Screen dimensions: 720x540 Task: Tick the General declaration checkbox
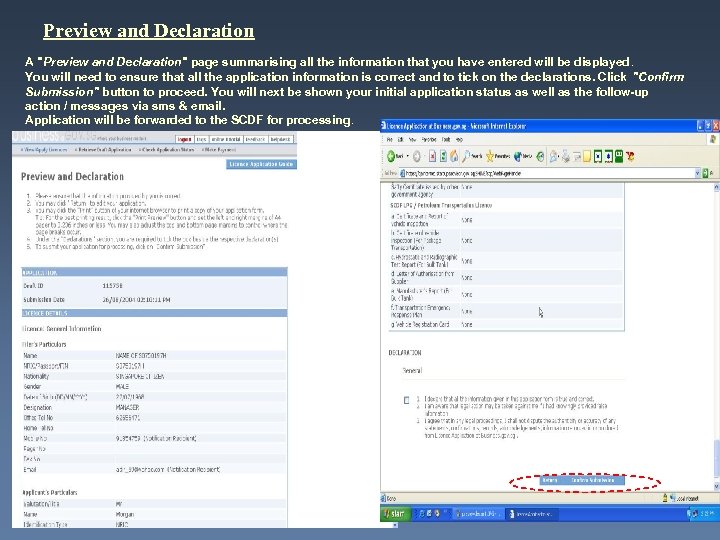(406, 400)
